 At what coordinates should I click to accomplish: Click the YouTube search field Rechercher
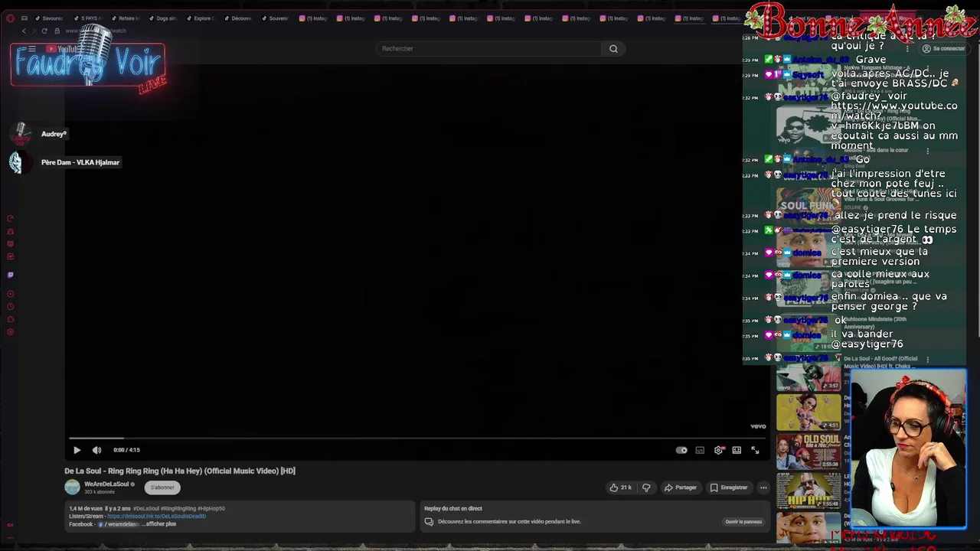[x=490, y=48]
